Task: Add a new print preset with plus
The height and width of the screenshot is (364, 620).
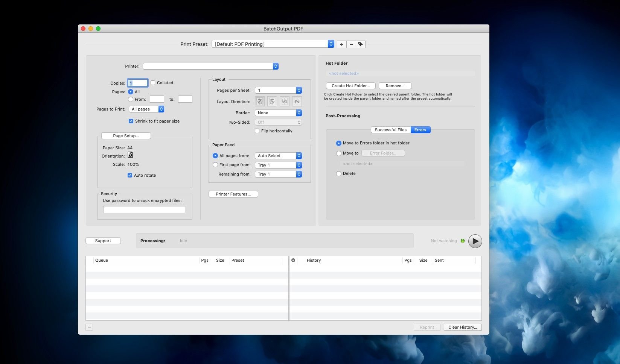Action: (341, 44)
